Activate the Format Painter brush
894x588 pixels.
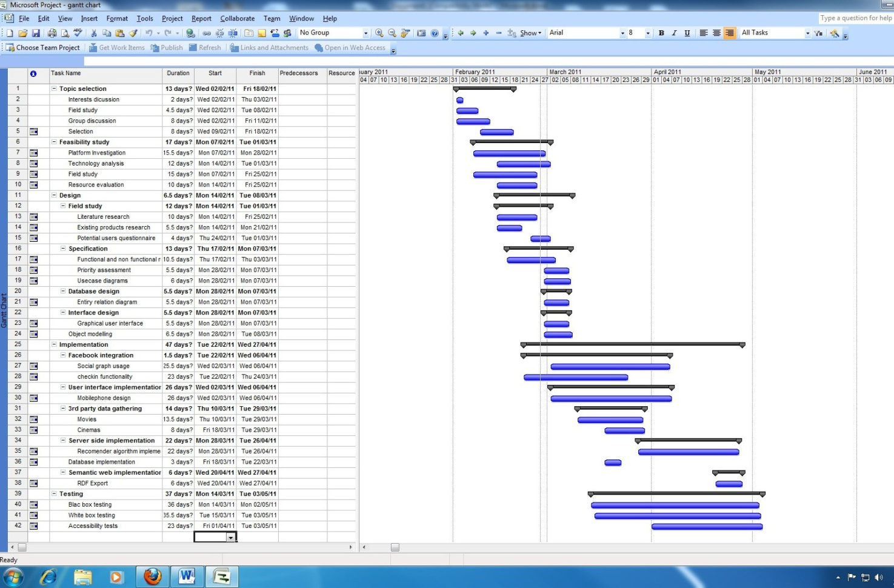pos(133,33)
